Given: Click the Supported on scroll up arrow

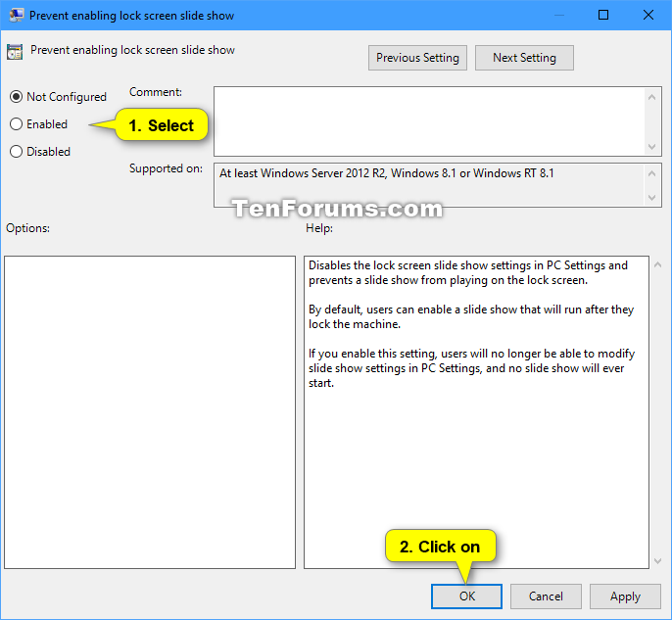Looking at the screenshot, I should click(x=651, y=173).
